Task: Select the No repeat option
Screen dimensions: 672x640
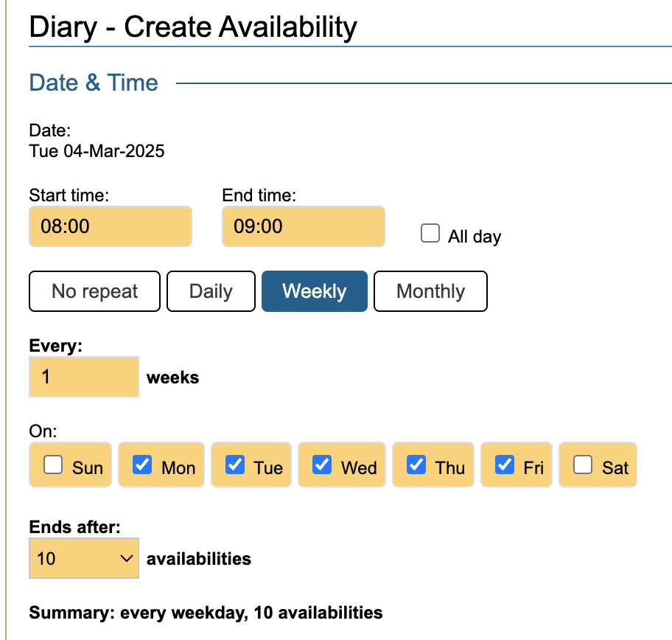Action: 94,291
